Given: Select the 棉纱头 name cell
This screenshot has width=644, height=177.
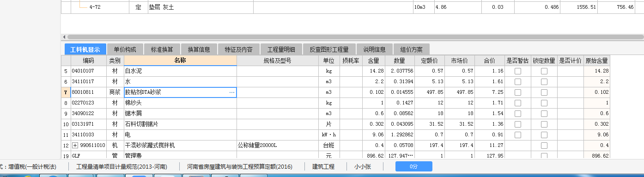Looking at the screenshot, I should [x=180, y=103].
